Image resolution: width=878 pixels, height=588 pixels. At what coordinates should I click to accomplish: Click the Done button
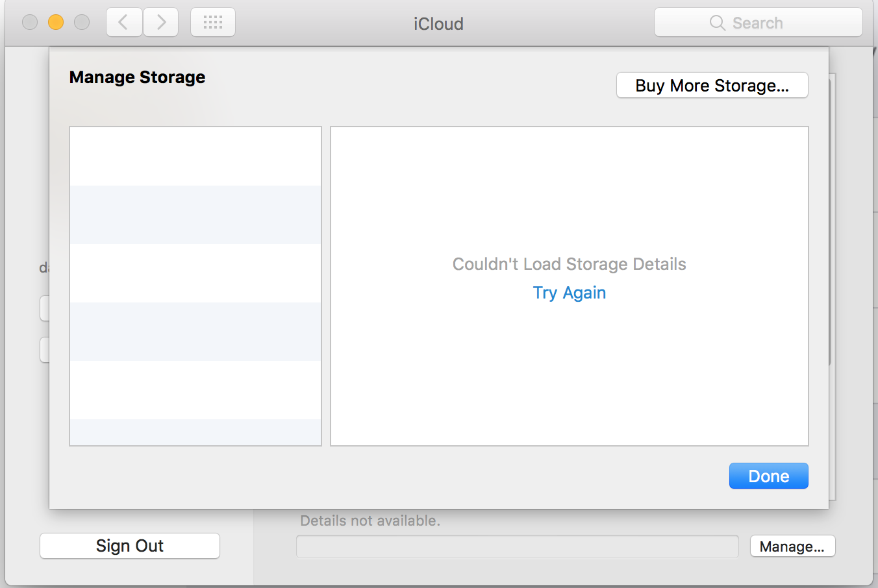(769, 476)
